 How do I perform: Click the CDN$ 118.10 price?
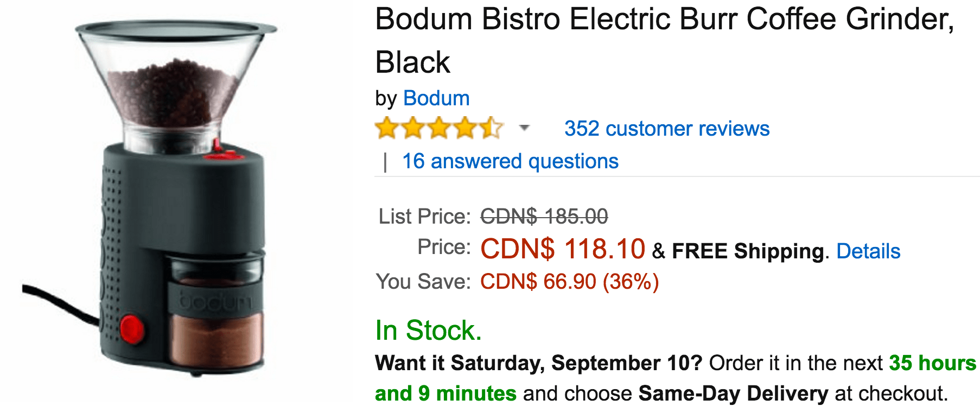pos(563,249)
